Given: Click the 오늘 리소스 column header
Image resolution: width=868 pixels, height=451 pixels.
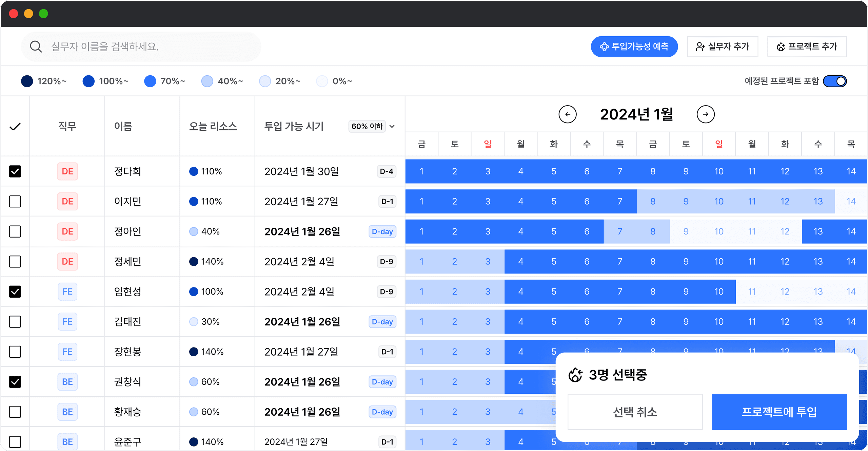Looking at the screenshot, I should coord(213,126).
